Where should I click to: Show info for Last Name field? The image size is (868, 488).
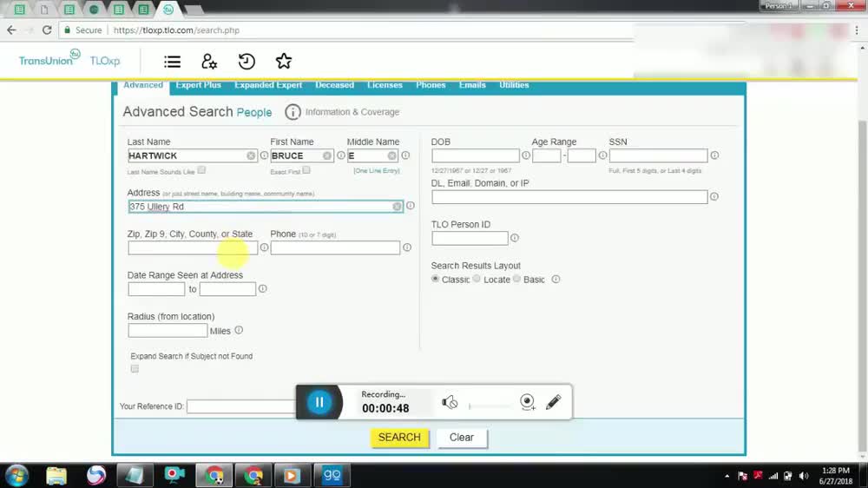click(x=264, y=155)
